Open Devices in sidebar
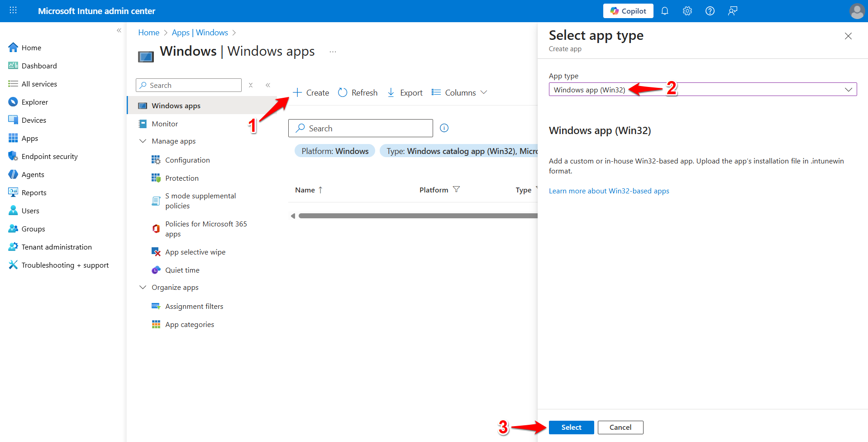Viewport: 868px width, 442px height. point(27,120)
